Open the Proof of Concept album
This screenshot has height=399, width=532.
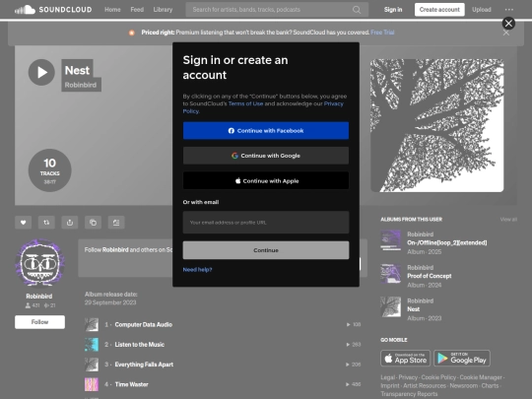click(x=430, y=276)
